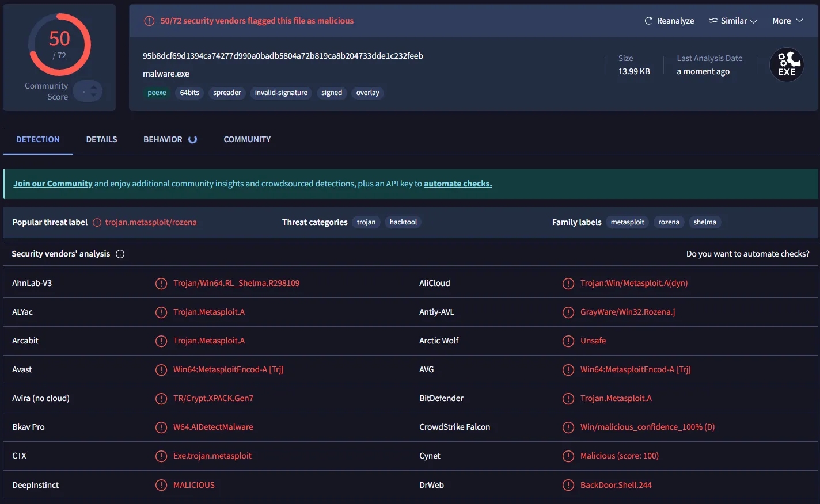Click the Reanalyze button

(669, 21)
